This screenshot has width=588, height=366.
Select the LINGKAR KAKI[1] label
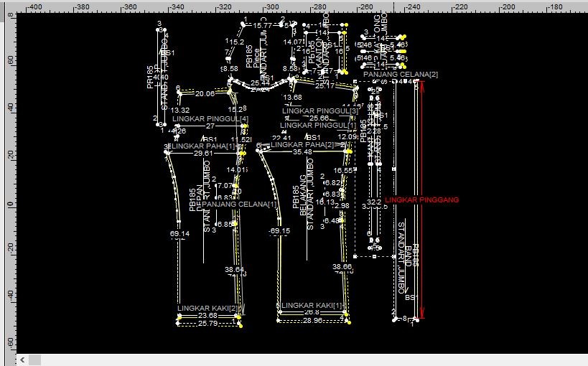click(x=312, y=306)
